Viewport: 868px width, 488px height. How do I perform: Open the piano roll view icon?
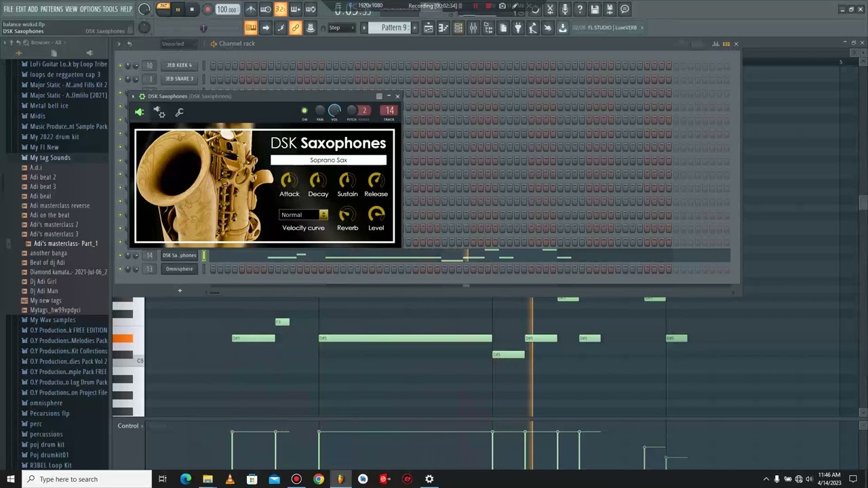pos(443,28)
